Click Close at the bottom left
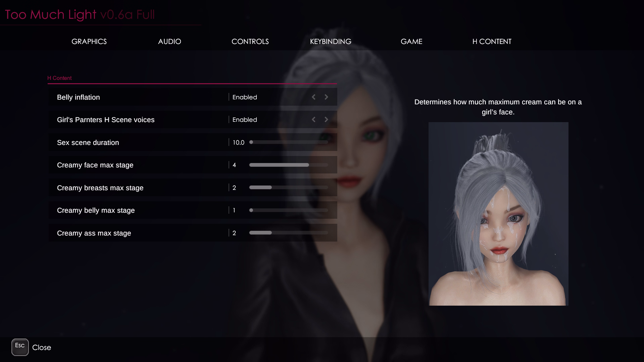 coord(42,347)
